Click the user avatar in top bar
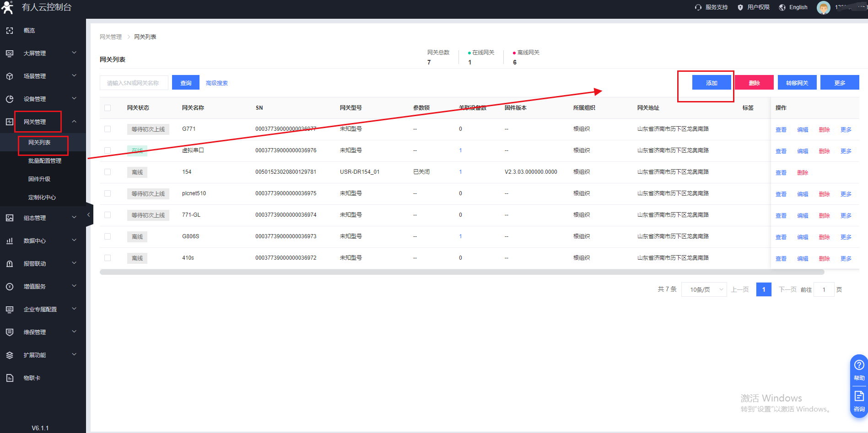868x433 pixels. 823,8
